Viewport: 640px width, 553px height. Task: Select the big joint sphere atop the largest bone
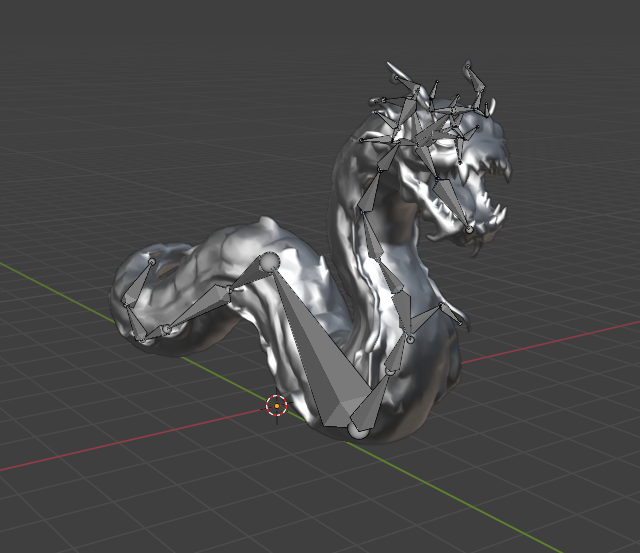point(270,262)
